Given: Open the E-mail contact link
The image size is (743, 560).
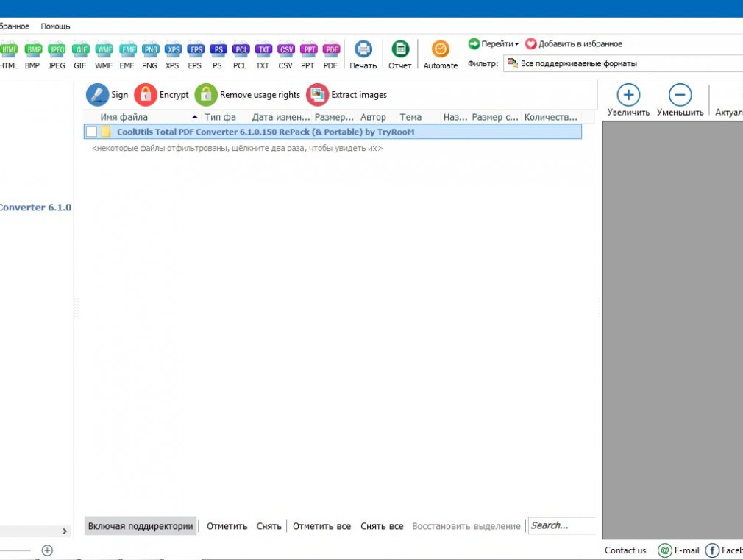Looking at the screenshot, I should coord(678,550).
